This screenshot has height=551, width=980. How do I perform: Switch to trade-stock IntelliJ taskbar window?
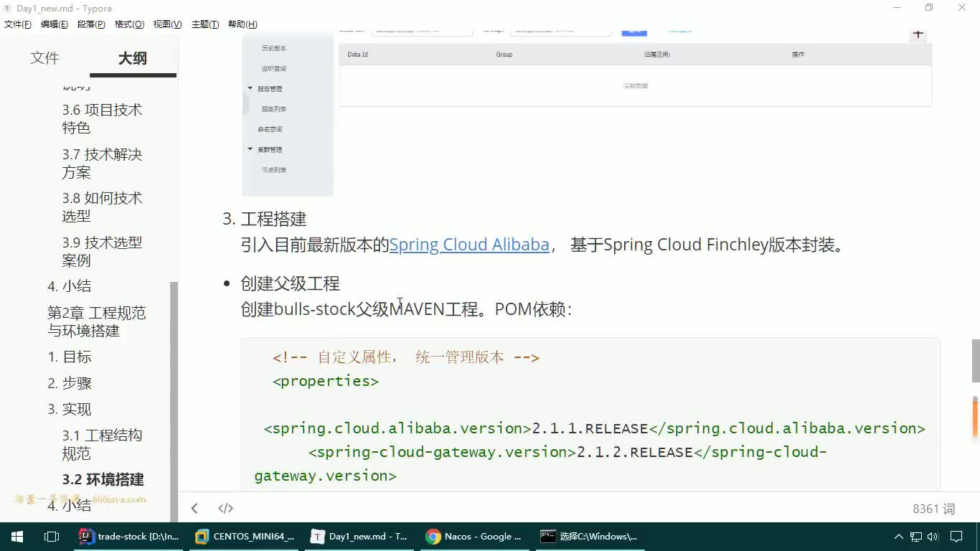point(129,537)
